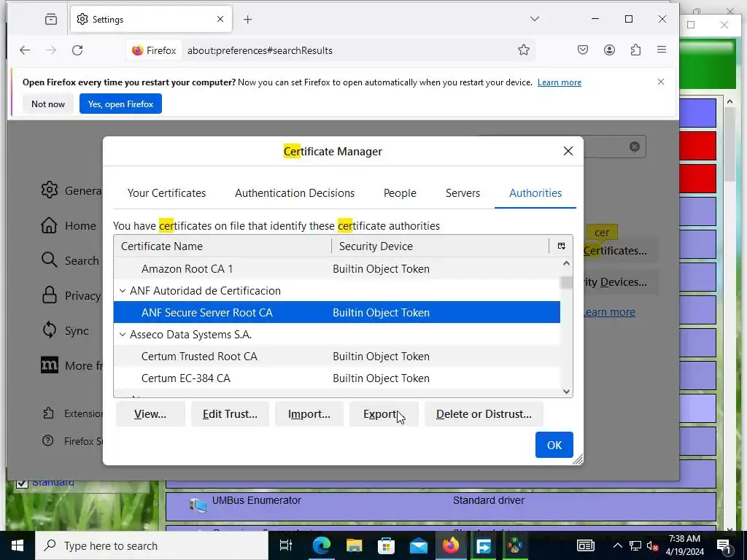Click the Learn more link in notification

[x=560, y=82]
